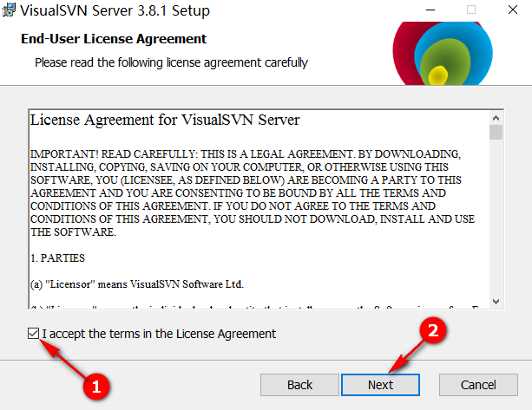Click the "I accept the terms" label text
The image size is (532, 410).
(x=159, y=334)
